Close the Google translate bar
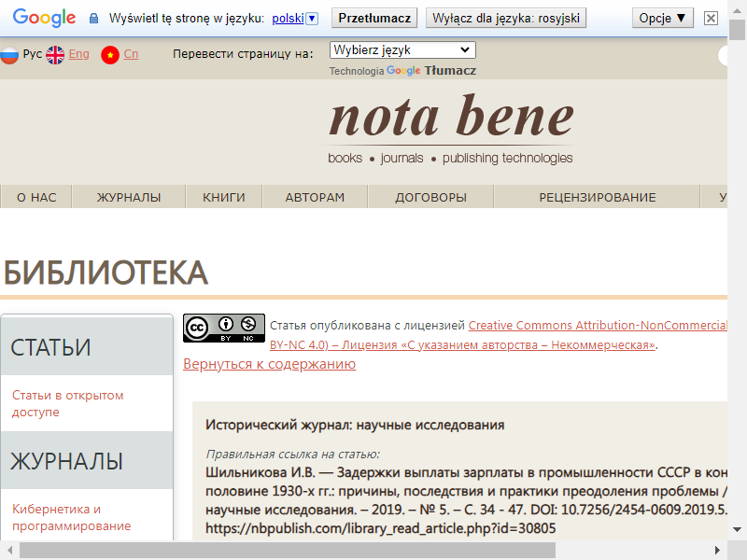Screen dimensions: 747x560 click(x=712, y=18)
